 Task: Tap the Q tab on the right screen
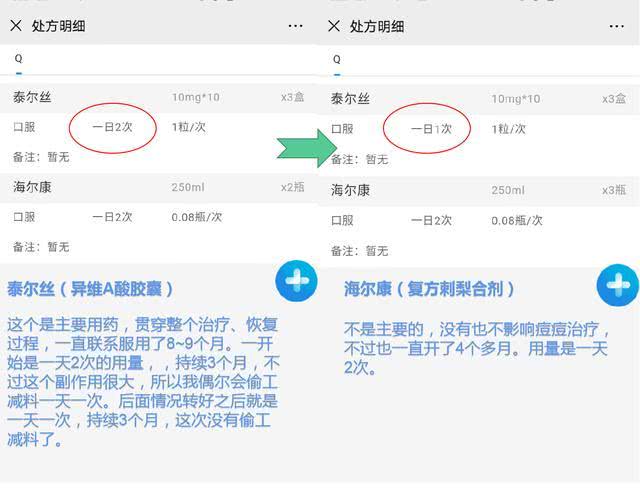337,60
